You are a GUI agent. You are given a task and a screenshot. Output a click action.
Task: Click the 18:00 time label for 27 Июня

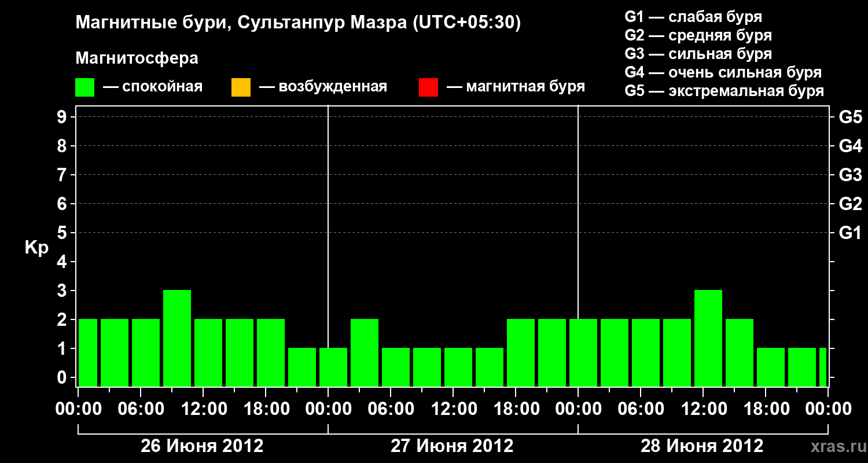pyautogui.click(x=516, y=409)
